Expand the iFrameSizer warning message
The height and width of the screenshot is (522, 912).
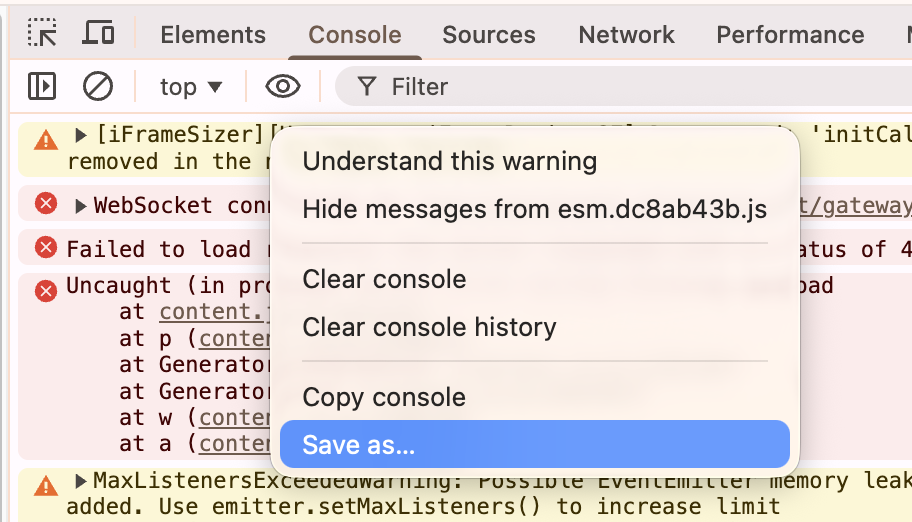(82, 135)
